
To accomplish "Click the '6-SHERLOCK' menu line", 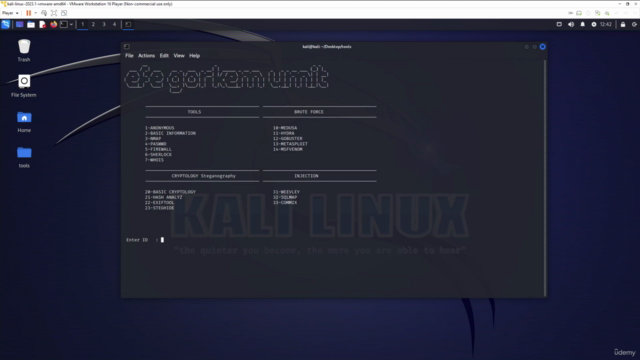I will [158, 155].
